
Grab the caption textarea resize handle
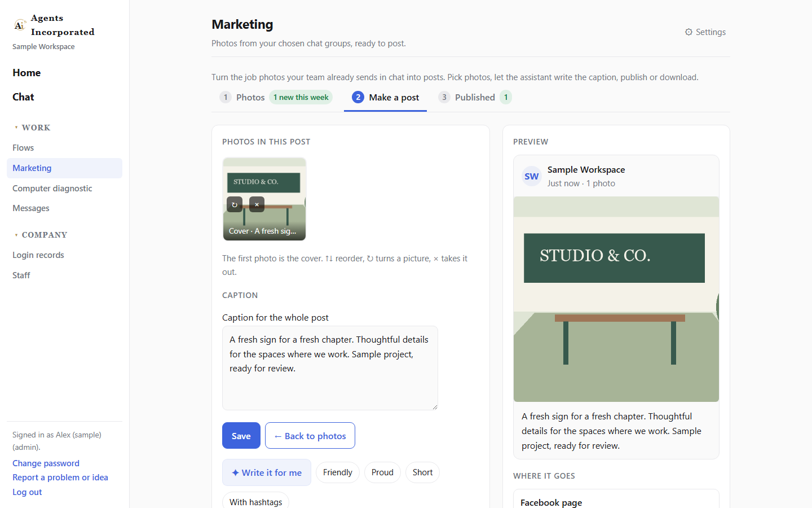435,407
